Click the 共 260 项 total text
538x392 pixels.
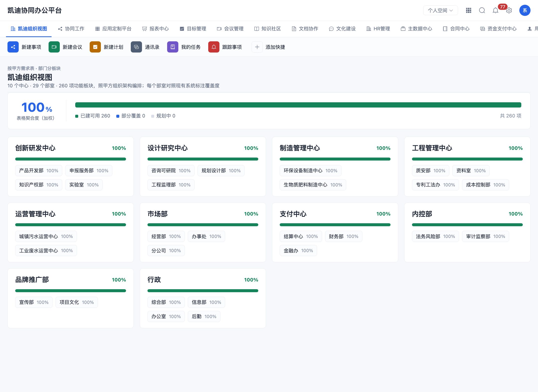coord(511,116)
